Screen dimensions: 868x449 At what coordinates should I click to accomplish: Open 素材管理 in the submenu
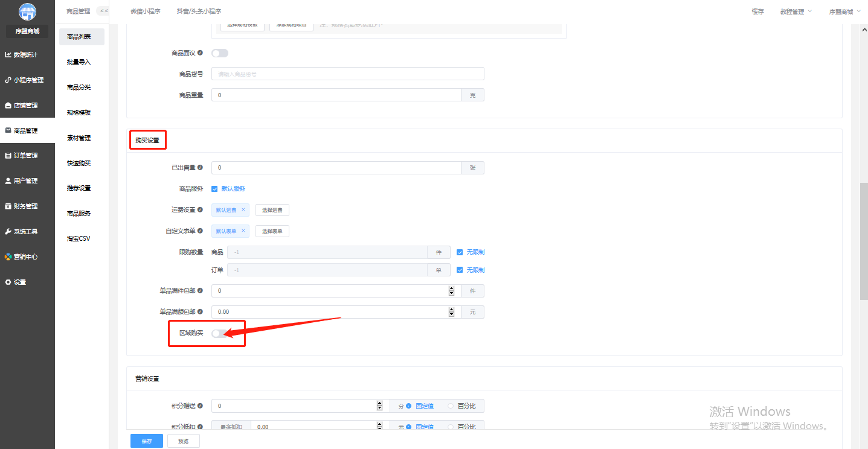pyautogui.click(x=79, y=138)
